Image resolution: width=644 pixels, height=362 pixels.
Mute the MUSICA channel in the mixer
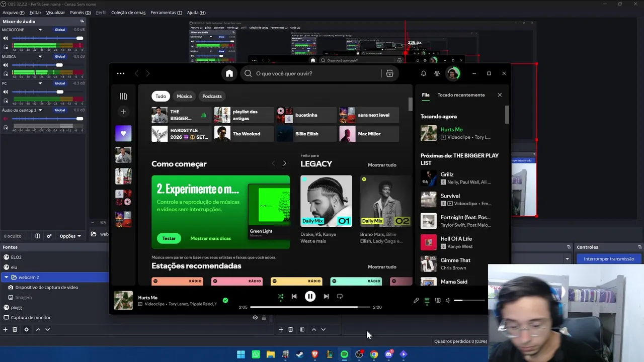6,65
